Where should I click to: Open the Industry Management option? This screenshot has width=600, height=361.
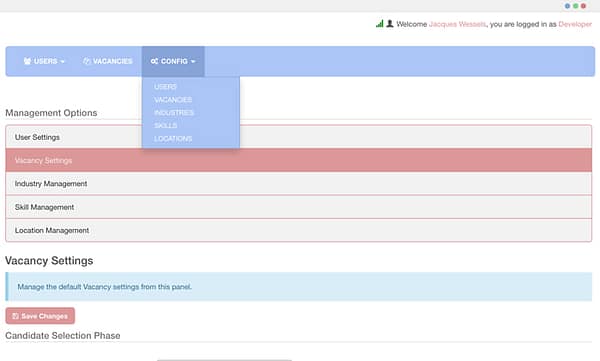pos(298,184)
